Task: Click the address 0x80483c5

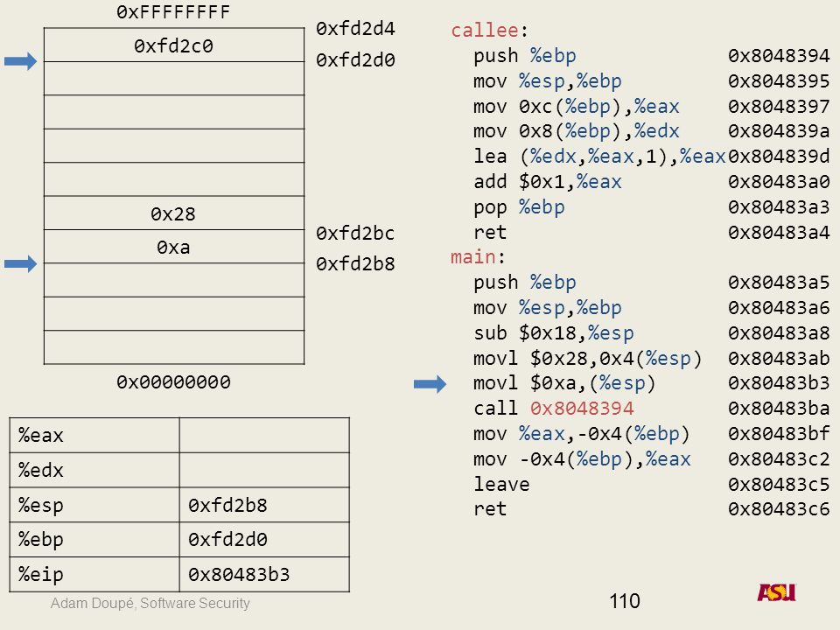Action: pos(779,484)
